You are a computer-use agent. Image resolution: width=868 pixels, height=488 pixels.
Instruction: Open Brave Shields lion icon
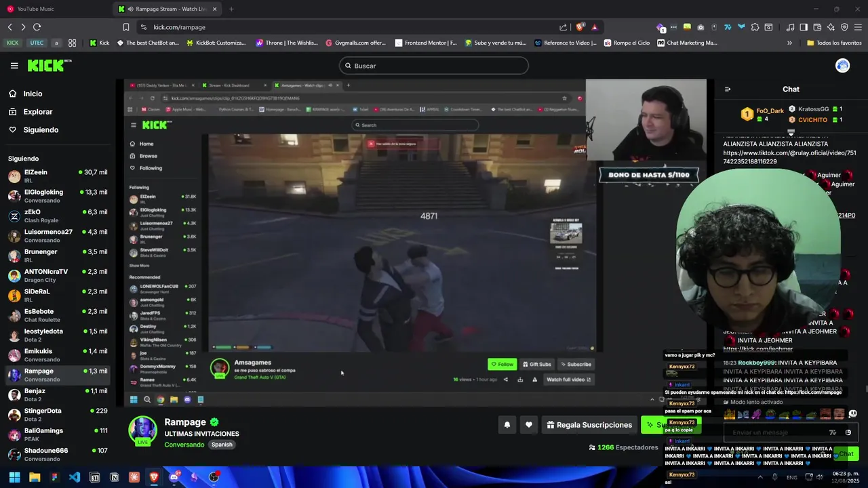pyautogui.click(x=580, y=27)
